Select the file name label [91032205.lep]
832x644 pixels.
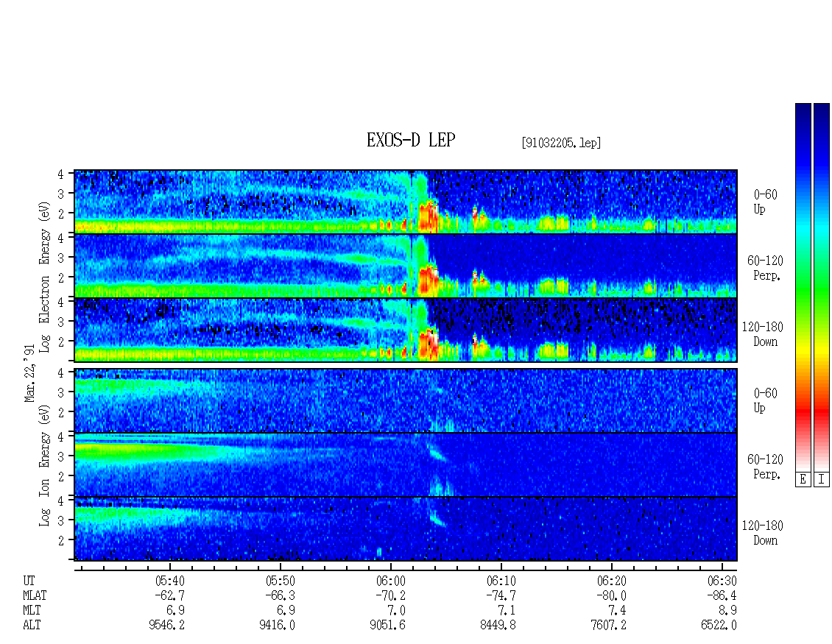click(561, 142)
